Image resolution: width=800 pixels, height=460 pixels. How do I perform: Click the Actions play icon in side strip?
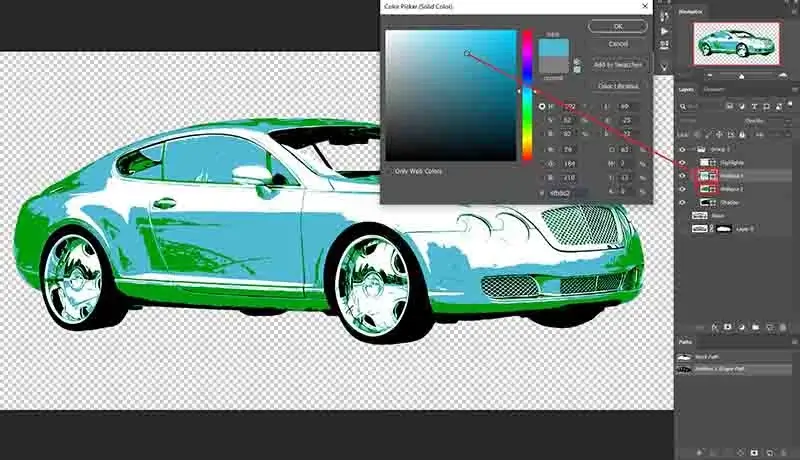click(664, 31)
